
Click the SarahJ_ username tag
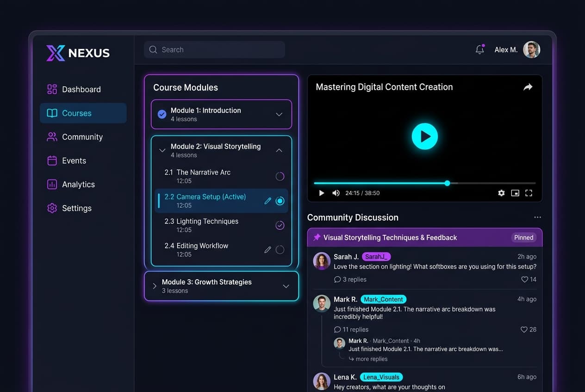(376, 257)
